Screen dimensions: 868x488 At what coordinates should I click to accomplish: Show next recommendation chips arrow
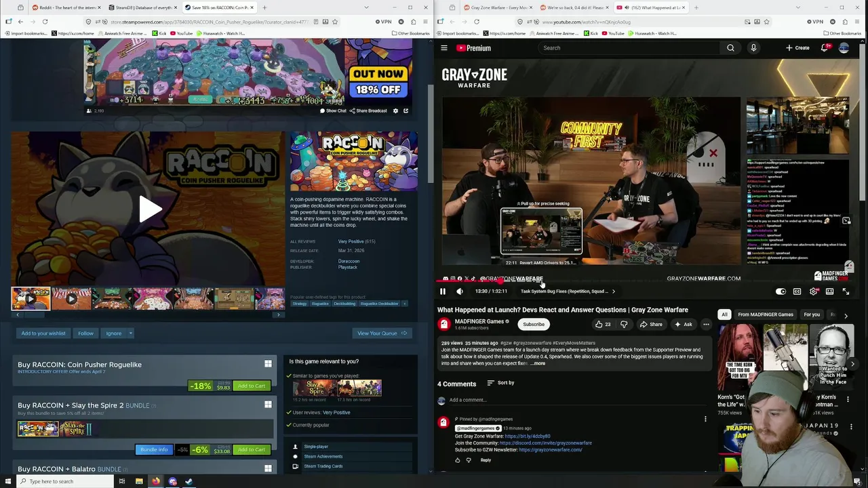click(x=846, y=315)
